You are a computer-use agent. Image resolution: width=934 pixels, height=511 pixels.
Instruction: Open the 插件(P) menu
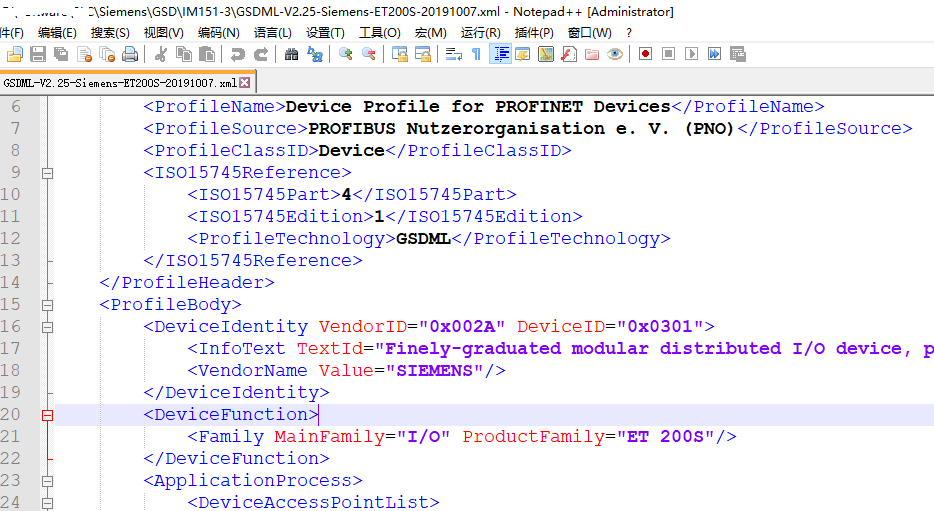click(x=534, y=33)
